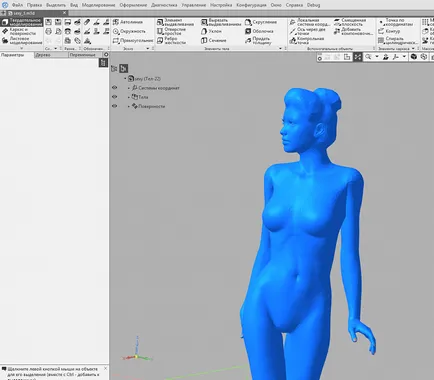Screen dimensions: 434x380
Task: Create a Локальная система координат
Action: pyautogui.click(x=310, y=22)
